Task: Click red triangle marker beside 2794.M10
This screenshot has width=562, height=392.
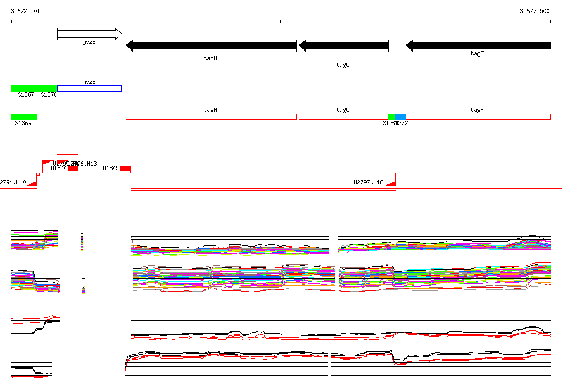Action: coord(31,183)
